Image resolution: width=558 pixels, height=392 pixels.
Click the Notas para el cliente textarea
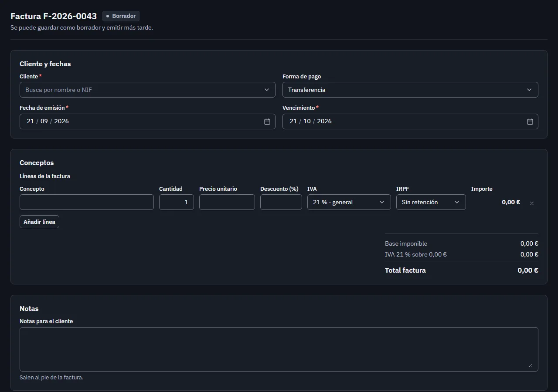[279, 349]
